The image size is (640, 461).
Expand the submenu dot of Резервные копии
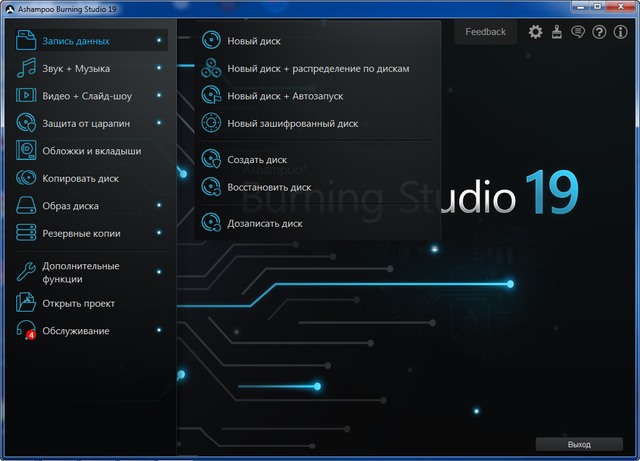(x=159, y=232)
